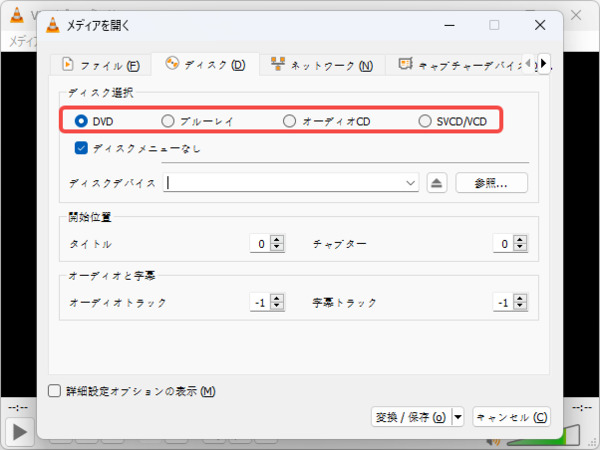Select the SVCD/VCD radio button

click(x=425, y=121)
